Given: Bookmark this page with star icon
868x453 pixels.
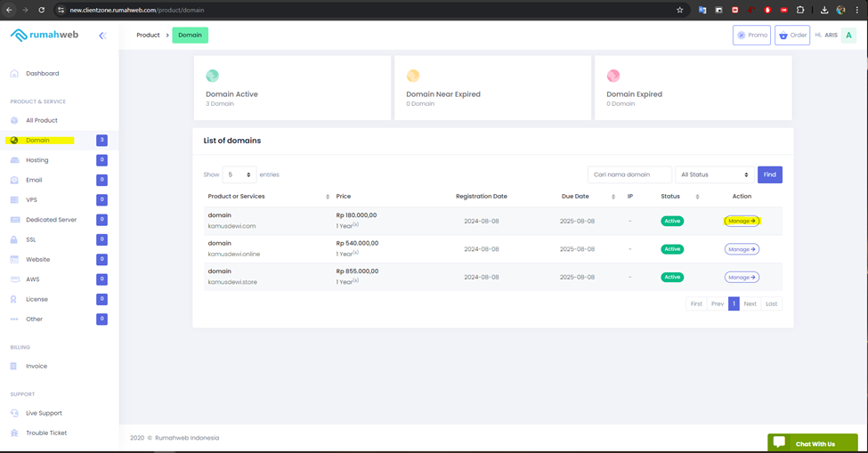Looking at the screenshot, I should click(680, 10).
